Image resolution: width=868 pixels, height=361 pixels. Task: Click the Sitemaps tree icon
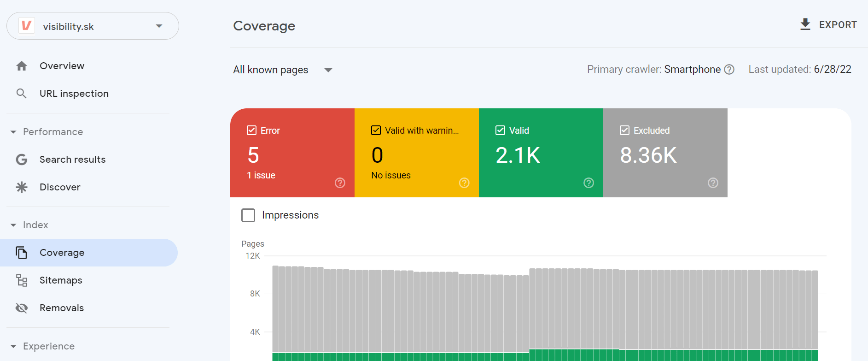(22, 280)
